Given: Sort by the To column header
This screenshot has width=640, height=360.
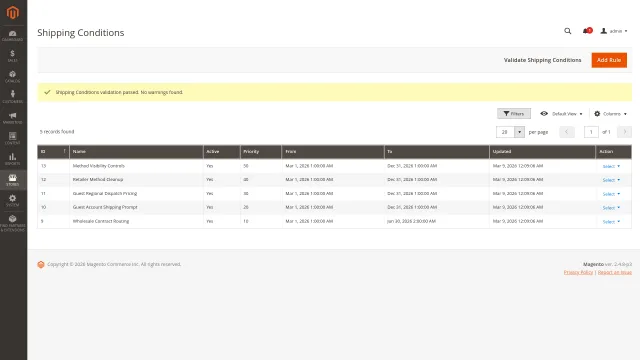Looking at the screenshot, I should 437,151.
